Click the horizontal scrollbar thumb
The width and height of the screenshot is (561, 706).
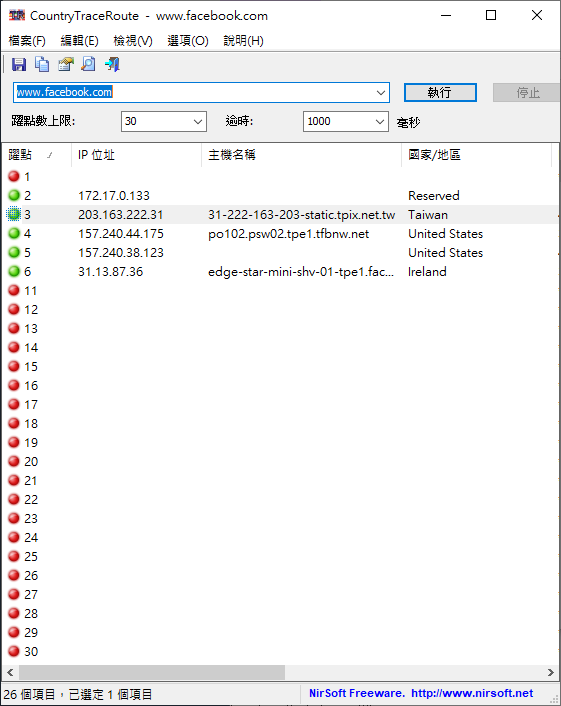point(152,672)
